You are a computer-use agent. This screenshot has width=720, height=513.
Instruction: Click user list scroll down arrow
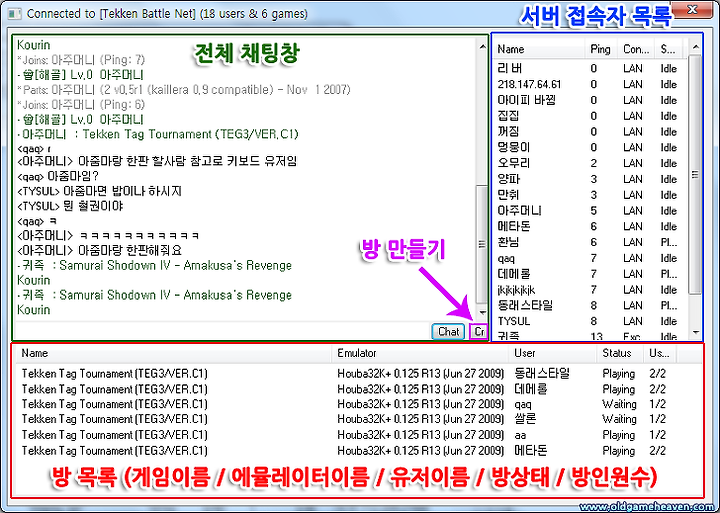(x=696, y=332)
